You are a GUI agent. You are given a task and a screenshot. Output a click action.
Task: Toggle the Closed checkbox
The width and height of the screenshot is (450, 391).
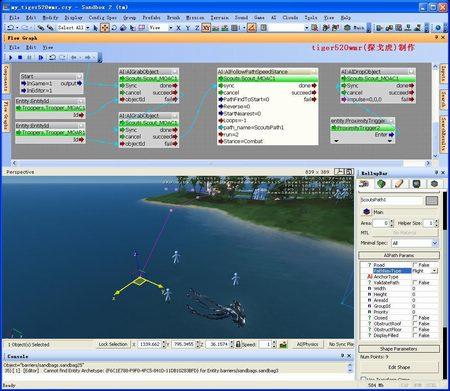tap(415, 318)
